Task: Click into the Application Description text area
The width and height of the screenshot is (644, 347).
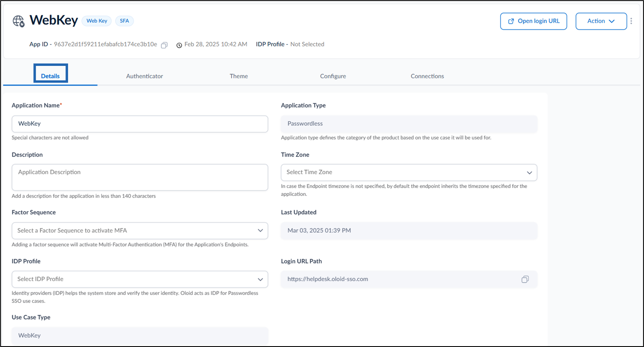Action: pos(140,177)
